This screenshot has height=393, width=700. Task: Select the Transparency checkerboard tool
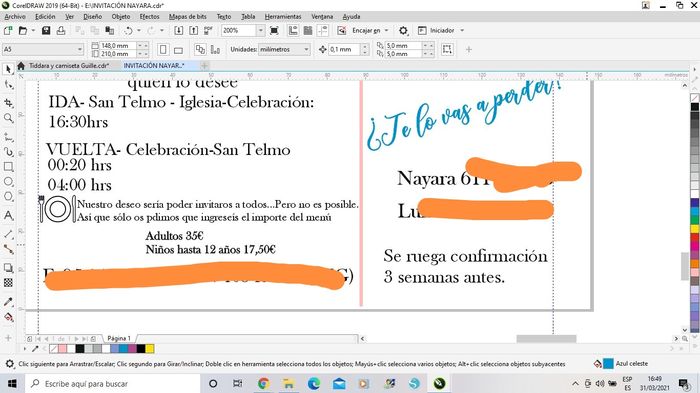[x=8, y=283]
